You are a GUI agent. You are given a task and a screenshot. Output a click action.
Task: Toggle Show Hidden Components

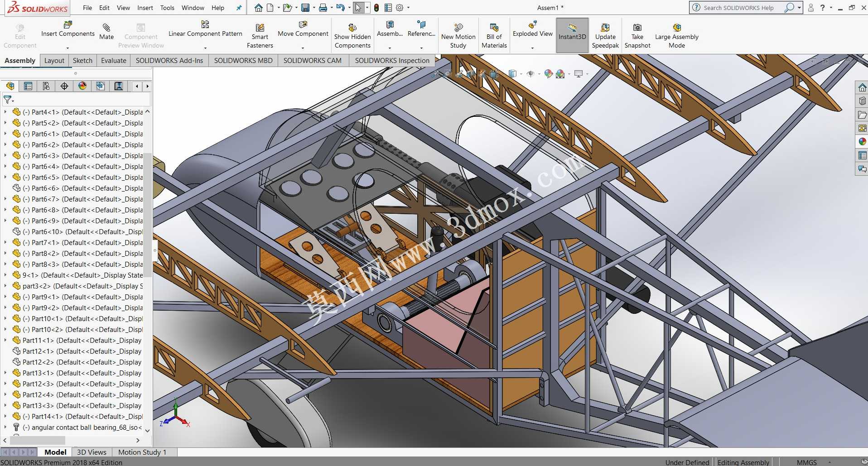click(352, 36)
